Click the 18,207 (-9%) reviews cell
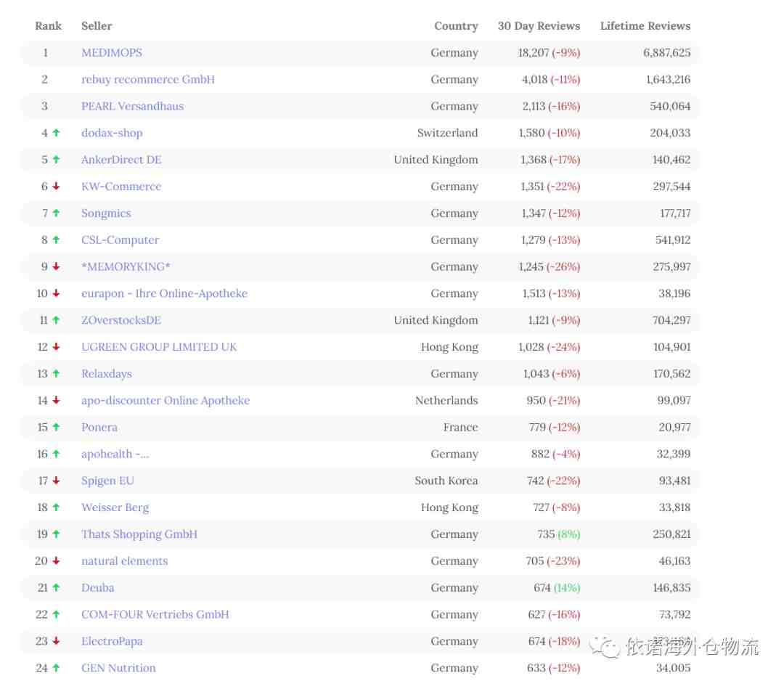The height and width of the screenshot is (681, 784). tap(549, 52)
